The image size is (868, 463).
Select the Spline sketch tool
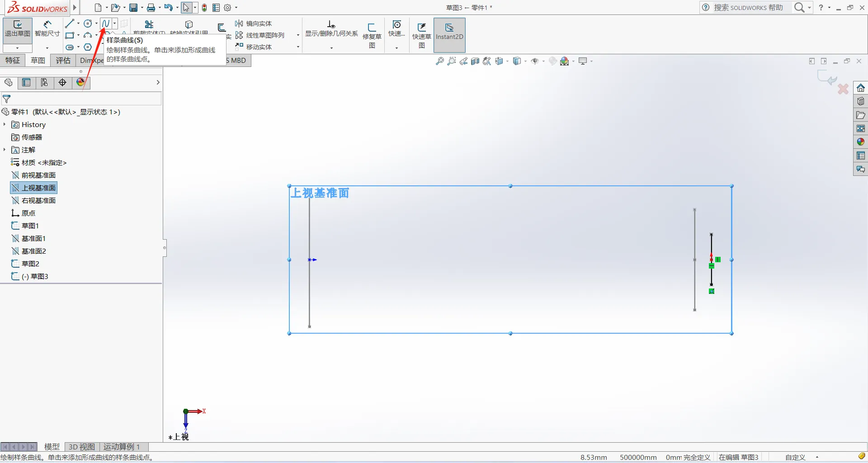106,23
